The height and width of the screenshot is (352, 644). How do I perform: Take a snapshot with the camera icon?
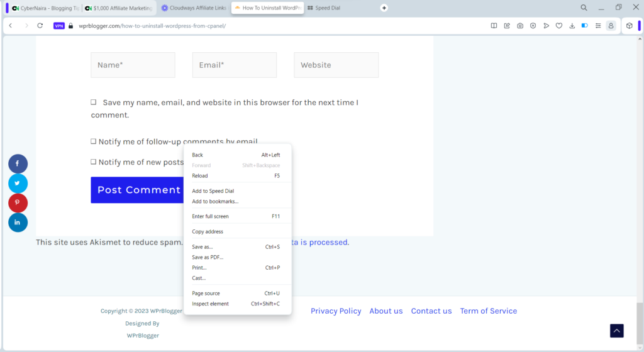[x=520, y=26]
